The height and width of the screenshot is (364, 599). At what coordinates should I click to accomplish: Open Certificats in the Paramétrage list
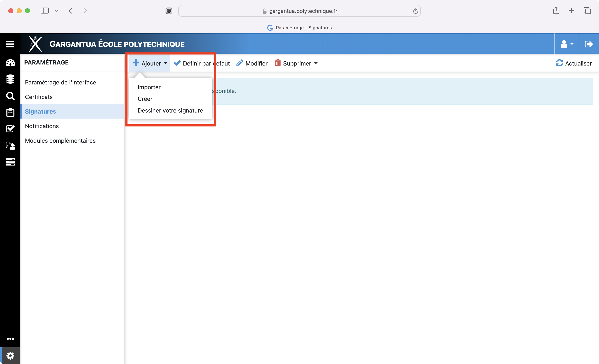click(x=39, y=97)
